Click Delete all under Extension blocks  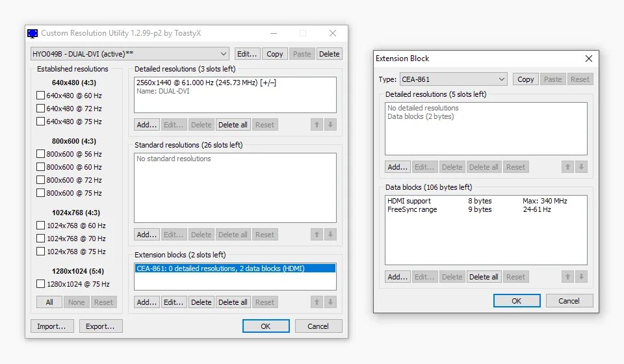click(x=233, y=302)
